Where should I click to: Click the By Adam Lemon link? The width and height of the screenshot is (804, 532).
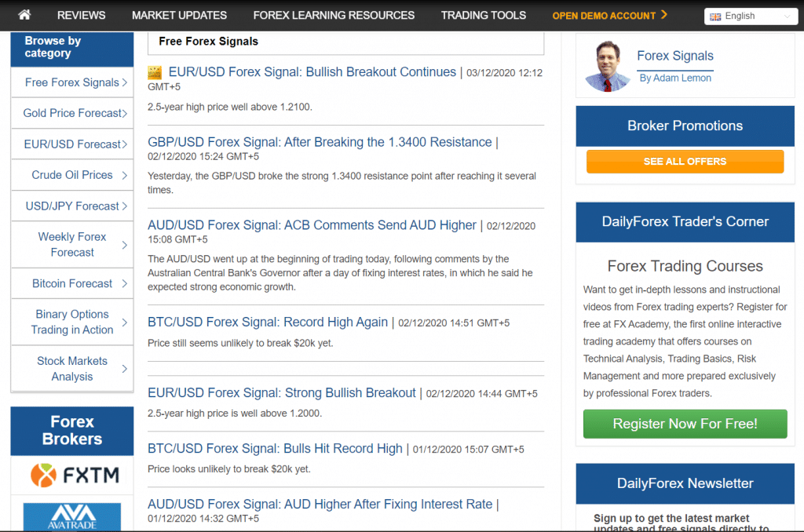[x=675, y=78]
